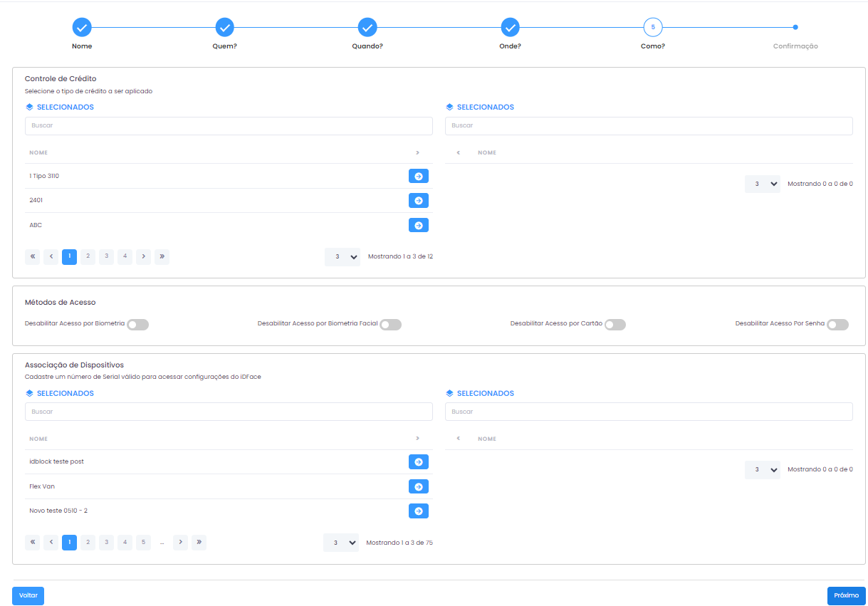
Task: Go to the 'Quem?' wizard step
Action: [x=225, y=28]
